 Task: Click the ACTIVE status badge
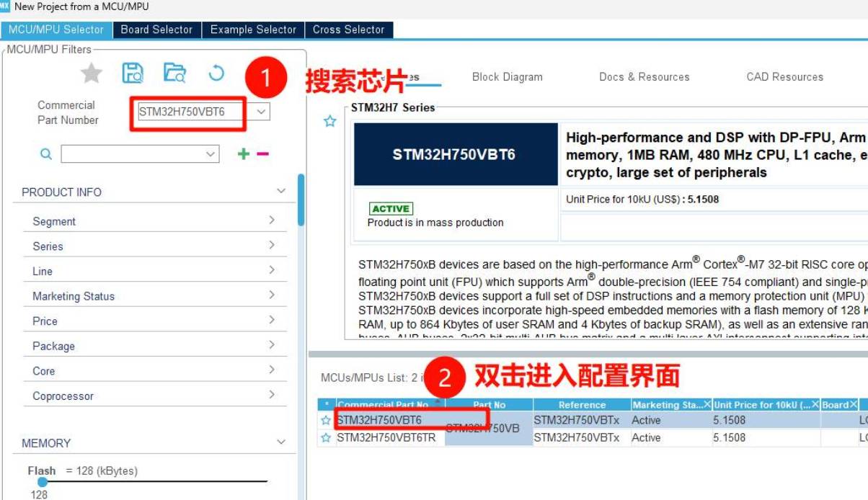390,208
